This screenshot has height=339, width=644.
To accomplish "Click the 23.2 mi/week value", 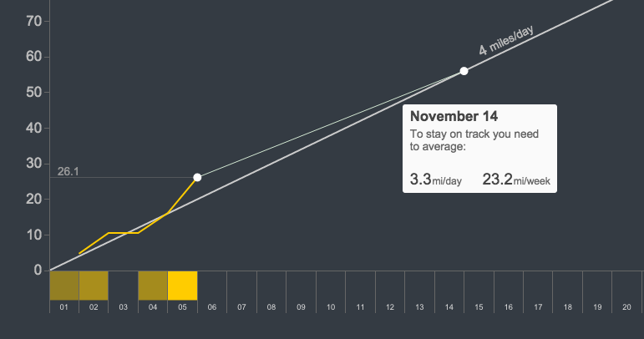I will pyautogui.click(x=516, y=180).
